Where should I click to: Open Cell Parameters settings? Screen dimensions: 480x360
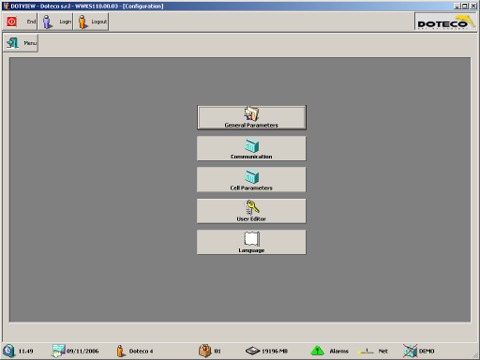251,180
